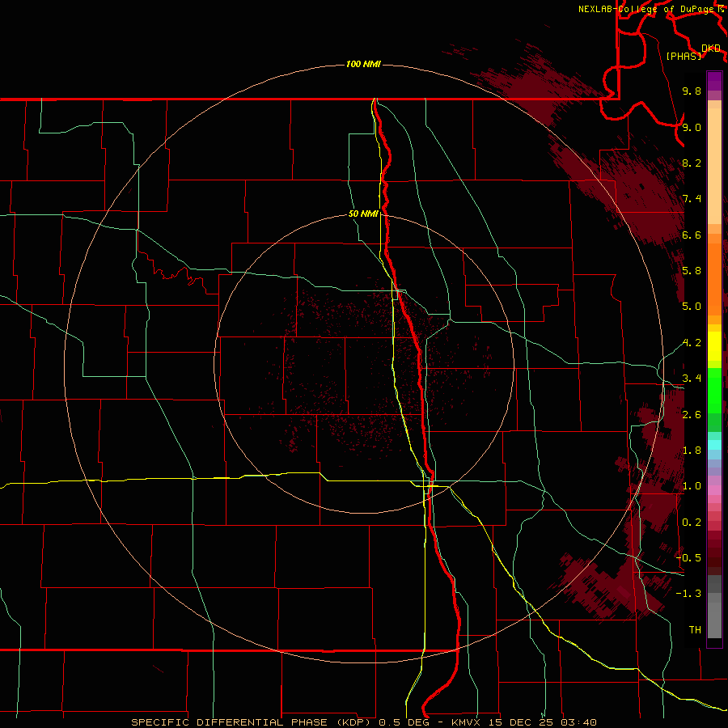Click the KMVX station identifier in the caption

(465, 722)
